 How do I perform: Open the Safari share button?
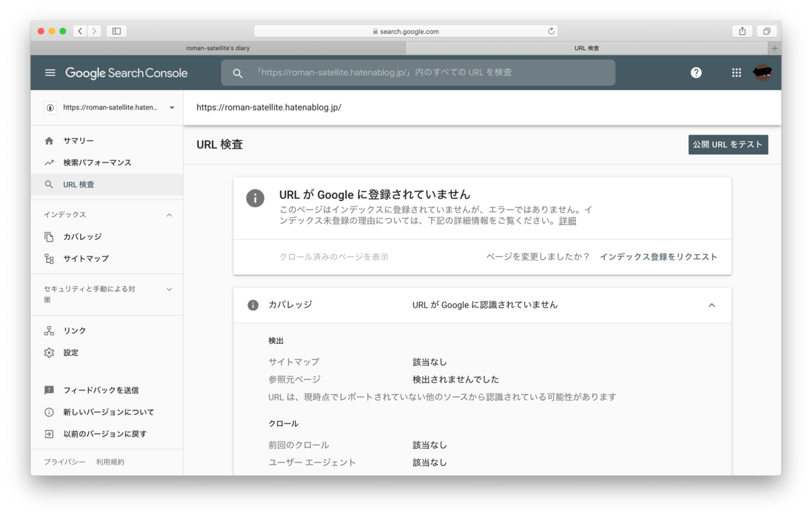[x=742, y=31]
